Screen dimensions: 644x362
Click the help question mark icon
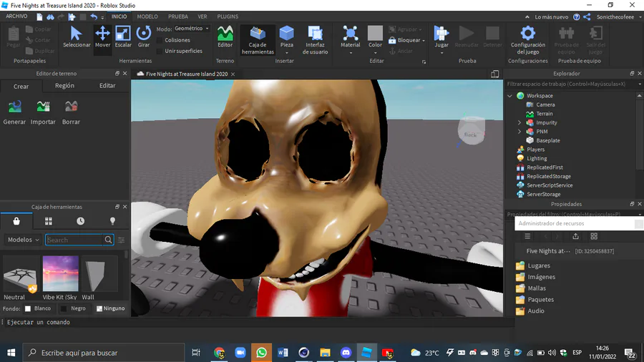click(577, 17)
